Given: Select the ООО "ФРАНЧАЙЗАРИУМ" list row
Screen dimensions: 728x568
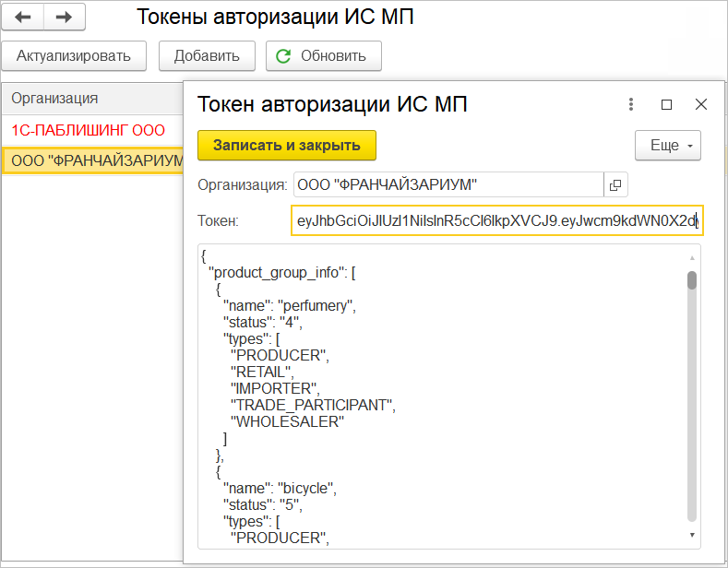Looking at the screenshot, I should click(x=92, y=160).
